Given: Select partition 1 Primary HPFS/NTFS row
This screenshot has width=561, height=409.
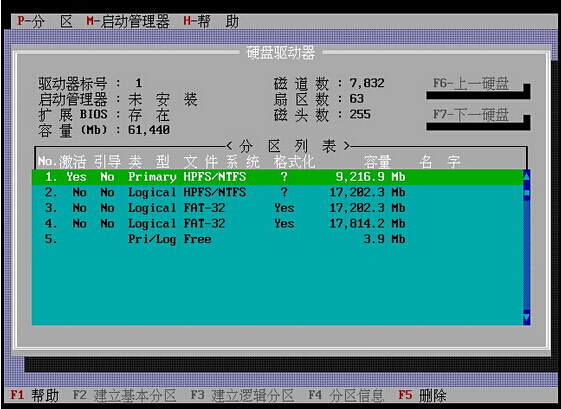Looking at the screenshot, I should (x=277, y=177).
